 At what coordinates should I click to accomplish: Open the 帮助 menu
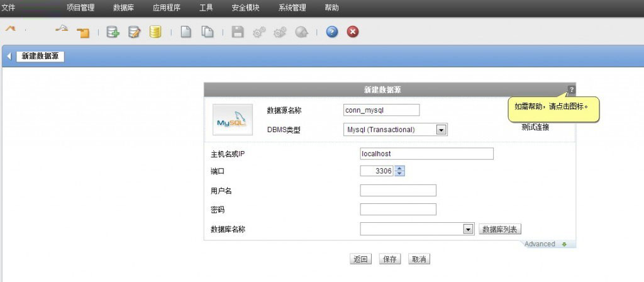[x=332, y=8]
